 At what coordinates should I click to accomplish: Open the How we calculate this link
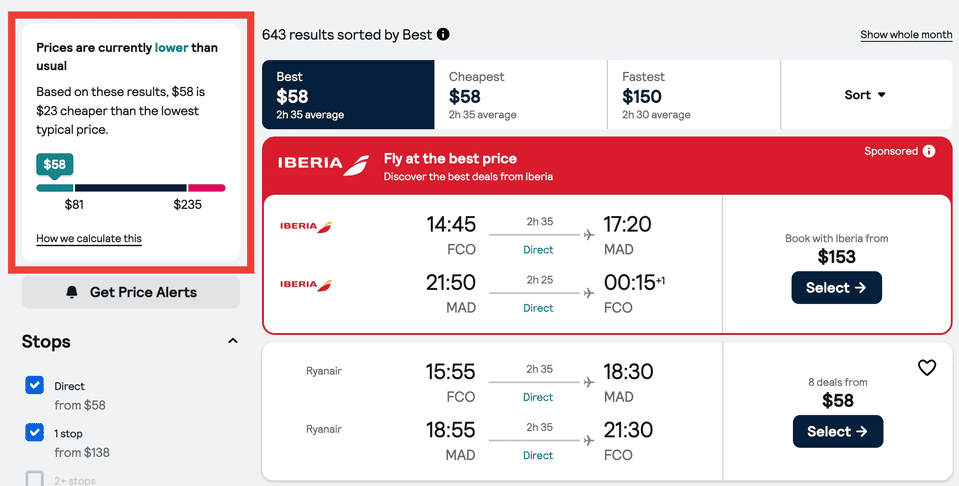[89, 239]
